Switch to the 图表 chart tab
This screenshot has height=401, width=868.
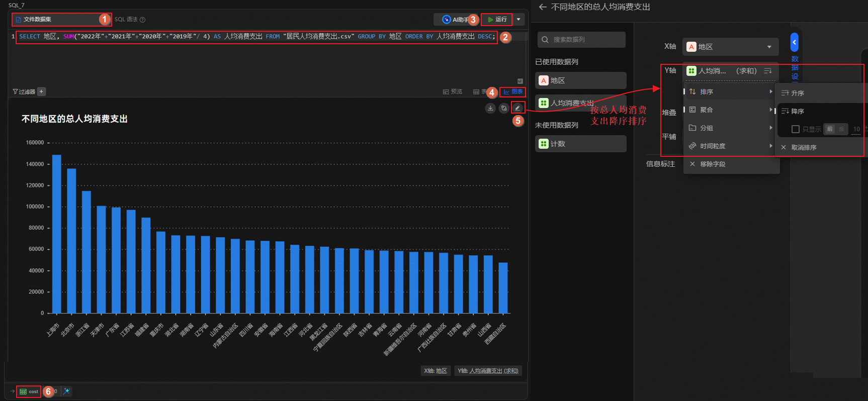pyautogui.click(x=513, y=91)
